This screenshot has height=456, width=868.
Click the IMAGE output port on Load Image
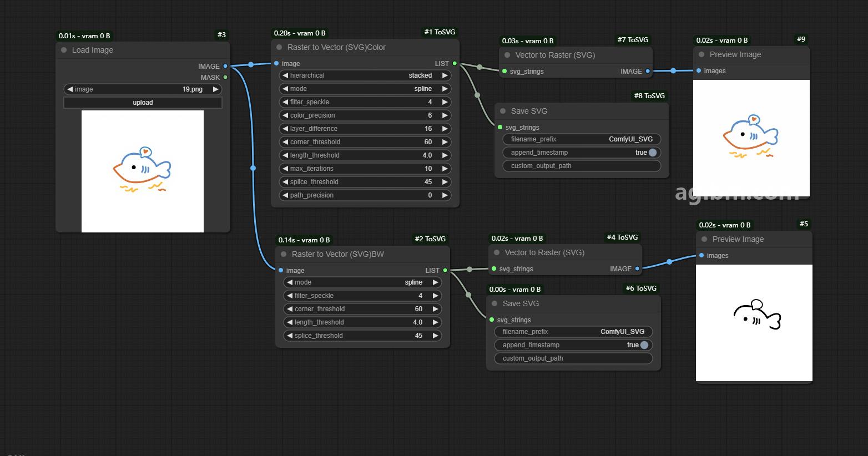click(225, 66)
